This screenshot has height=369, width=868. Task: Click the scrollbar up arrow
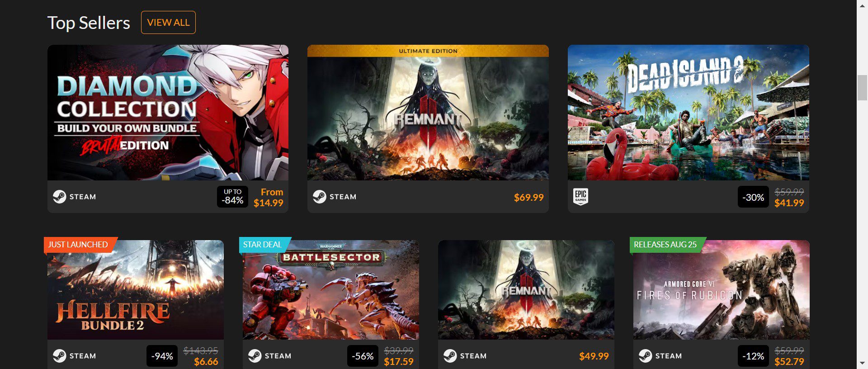(862, 5)
